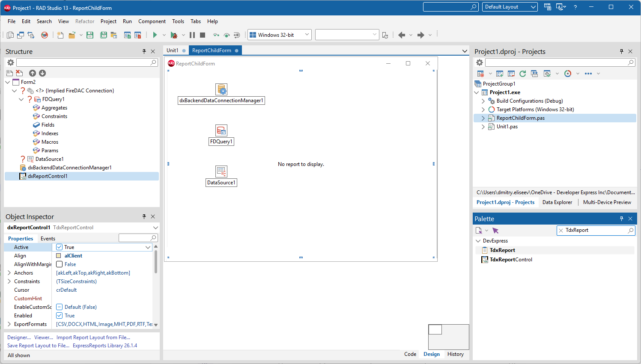Pin the Projects panel with the pushpin
This screenshot has width=641, height=364.
point(622,51)
